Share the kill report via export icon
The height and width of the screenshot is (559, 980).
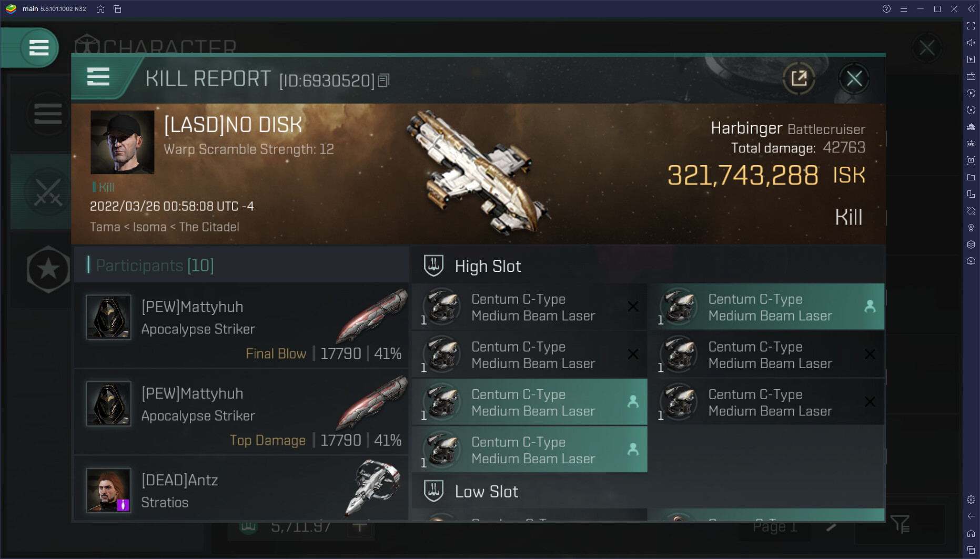[x=799, y=78]
